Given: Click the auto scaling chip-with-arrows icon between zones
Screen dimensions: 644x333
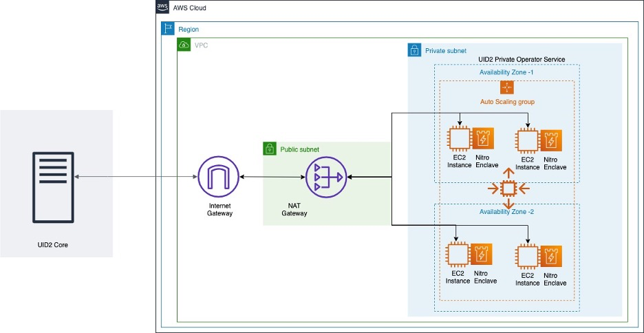Looking at the screenshot, I should (509, 189).
